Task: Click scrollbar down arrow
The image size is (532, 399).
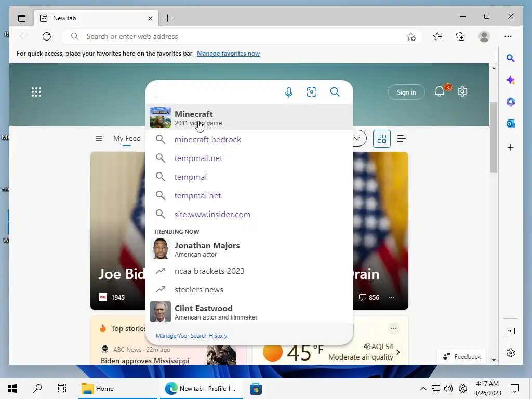Action: tap(494, 360)
